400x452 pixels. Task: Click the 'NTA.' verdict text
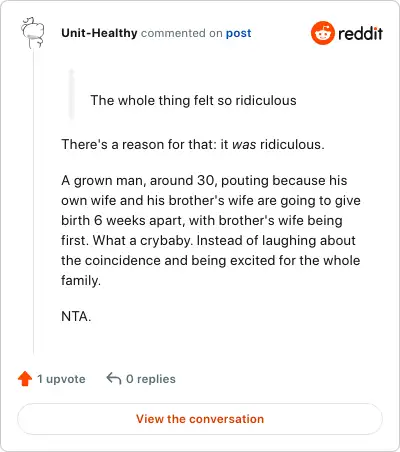pyautogui.click(x=76, y=316)
